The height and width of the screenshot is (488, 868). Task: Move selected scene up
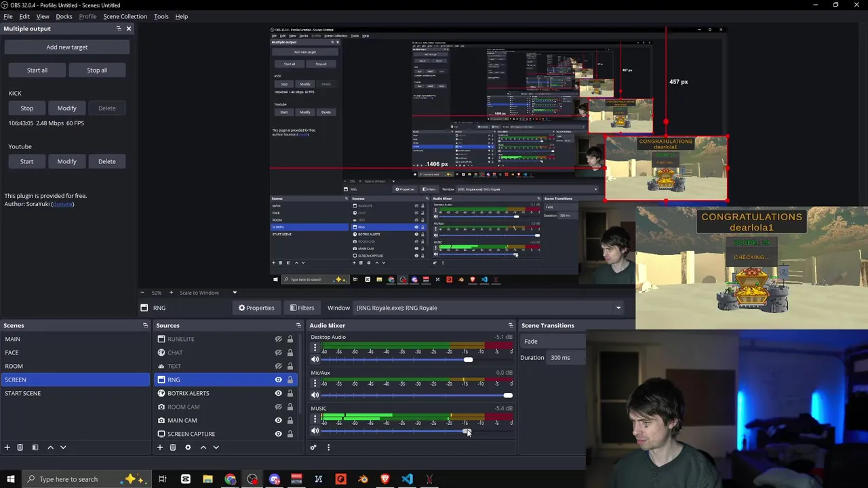click(50, 447)
